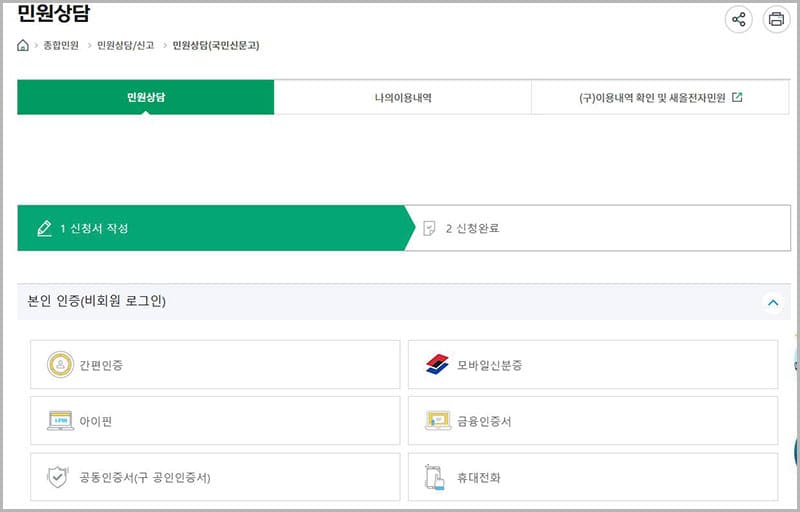Click the 간편인증 gold badge icon
This screenshot has height=512, width=800.
pyautogui.click(x=60, y=365)
